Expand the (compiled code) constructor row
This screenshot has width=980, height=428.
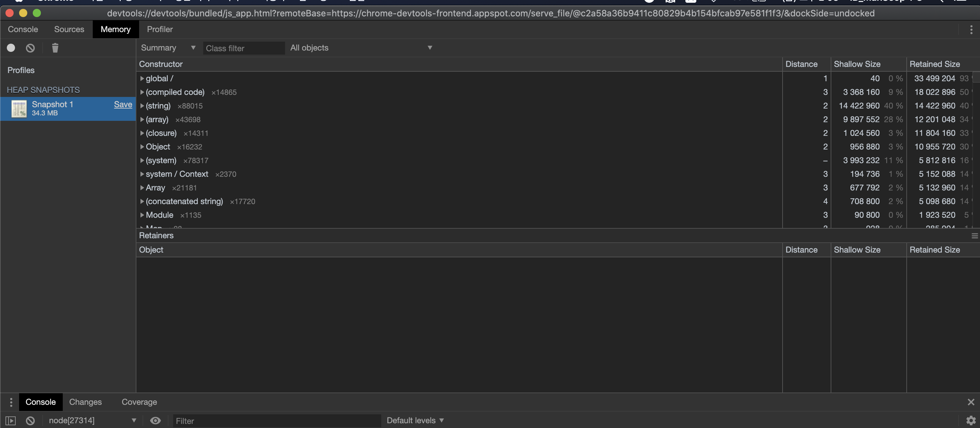click(x=142, y=92)
